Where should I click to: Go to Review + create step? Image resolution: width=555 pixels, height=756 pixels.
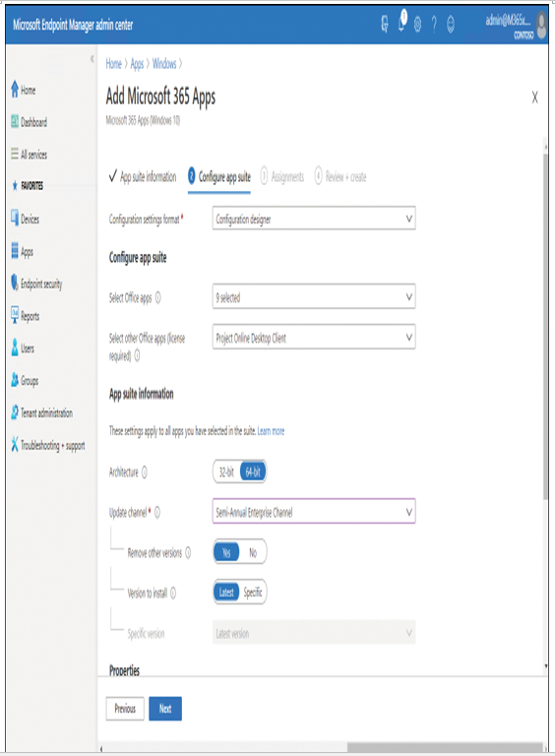coord(340,177)
